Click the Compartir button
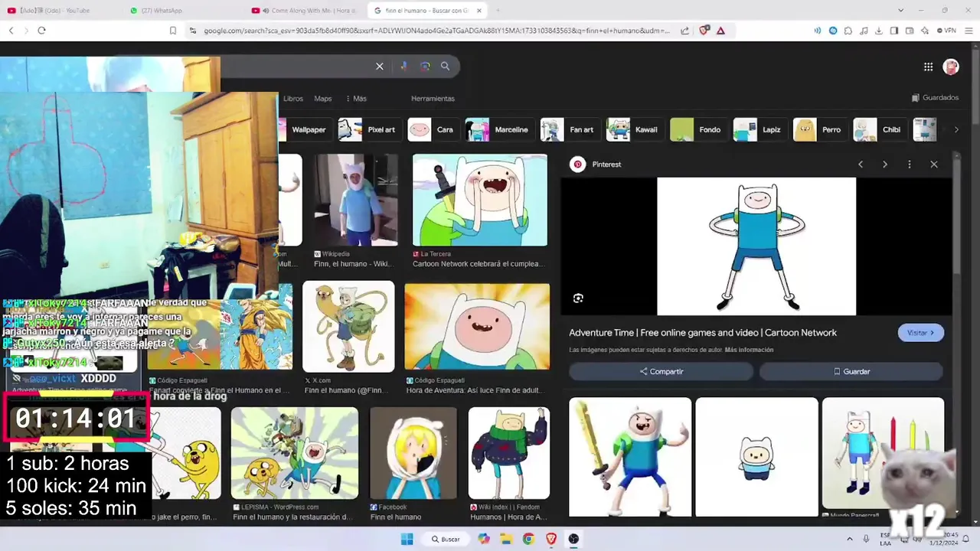The image size is (980, 551). (661, 371)
